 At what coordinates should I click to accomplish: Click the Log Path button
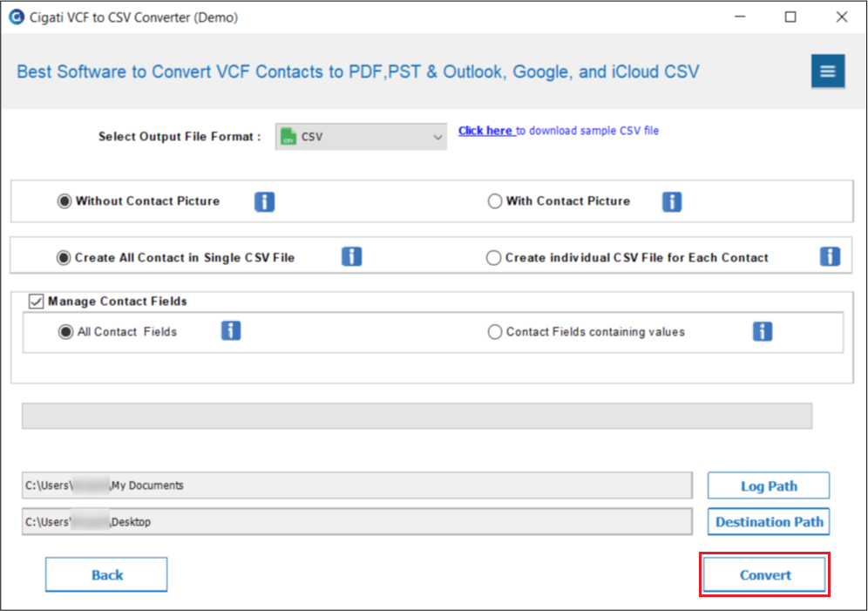point(769,485)
